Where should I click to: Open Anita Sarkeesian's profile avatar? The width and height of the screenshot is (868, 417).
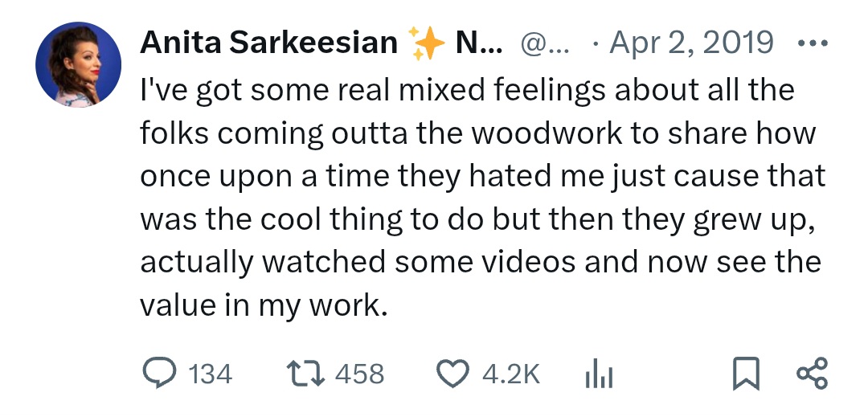(79, 63)
